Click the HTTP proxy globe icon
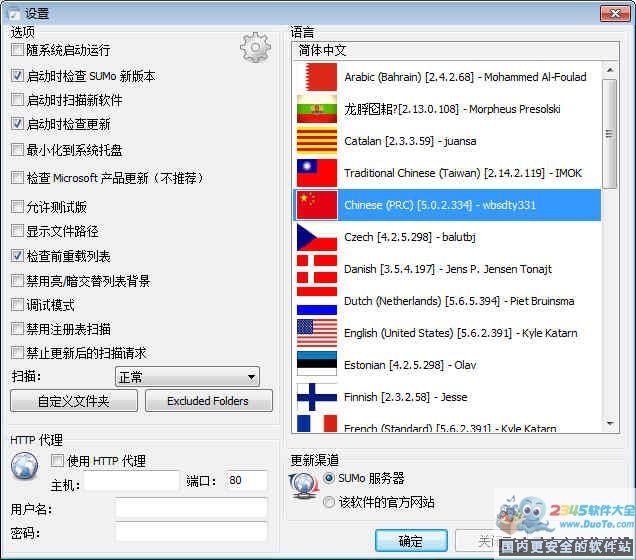The width and height of the screenshot is (636, 560). tap(25, 466)
